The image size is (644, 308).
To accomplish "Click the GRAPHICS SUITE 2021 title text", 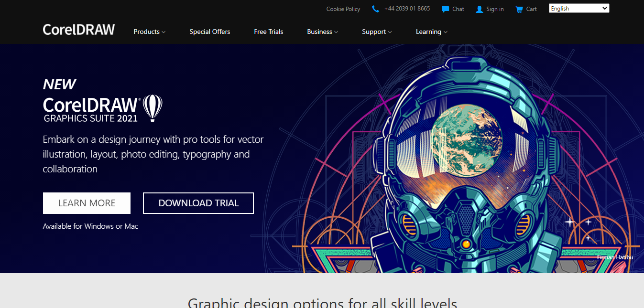I will (x=91, y=117).
